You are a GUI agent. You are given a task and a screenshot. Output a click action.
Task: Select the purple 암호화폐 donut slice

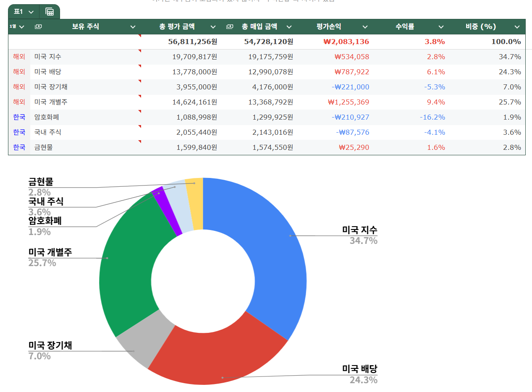[x=167, y=212]
